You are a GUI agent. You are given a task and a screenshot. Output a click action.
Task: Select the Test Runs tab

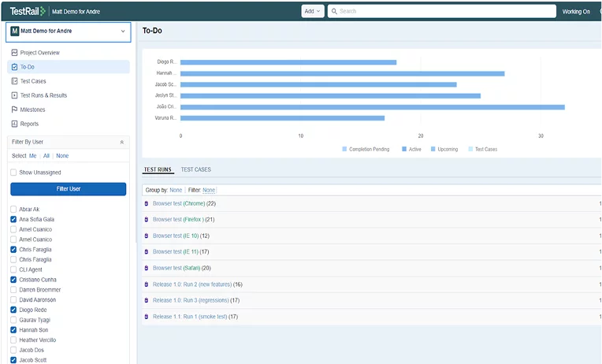[x=158, y=169]
